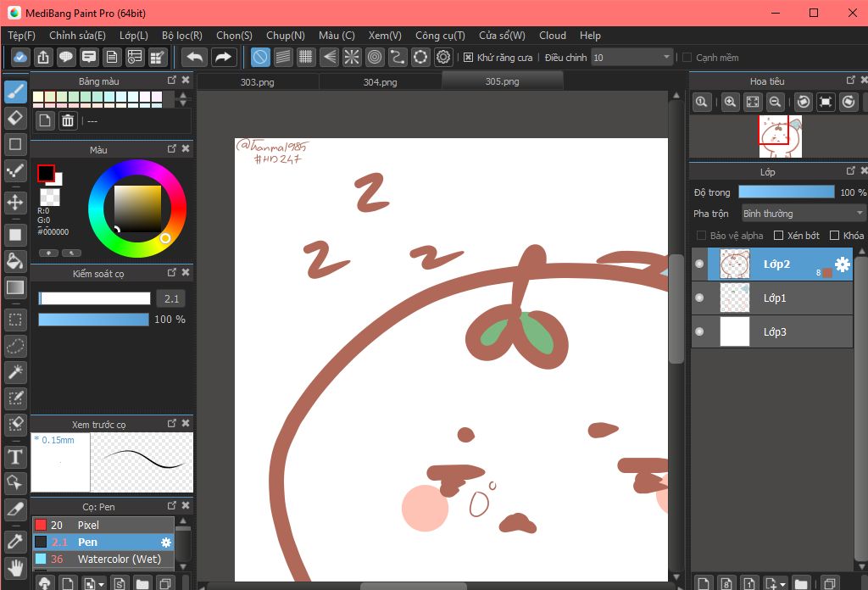Click the navigator preview thumbnail
The width and height of the screenshot is (868, 590).
(x=780, y=136)
